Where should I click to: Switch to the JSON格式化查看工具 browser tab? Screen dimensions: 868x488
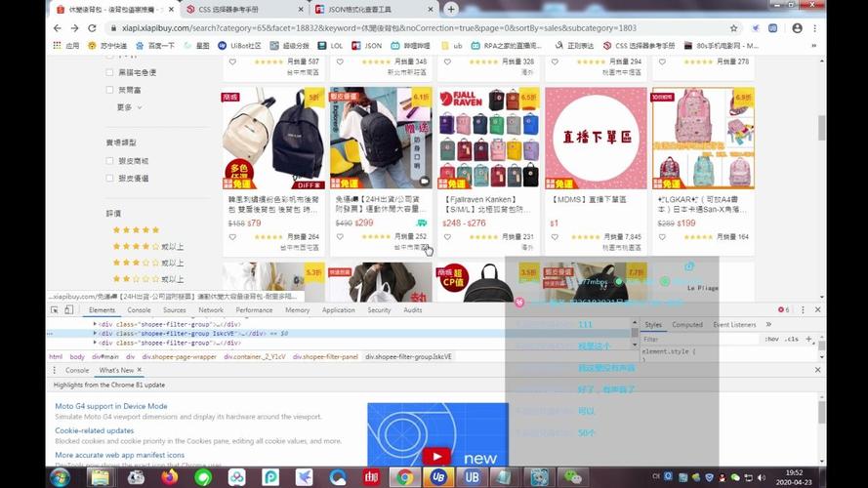click(x=374, y=10)
